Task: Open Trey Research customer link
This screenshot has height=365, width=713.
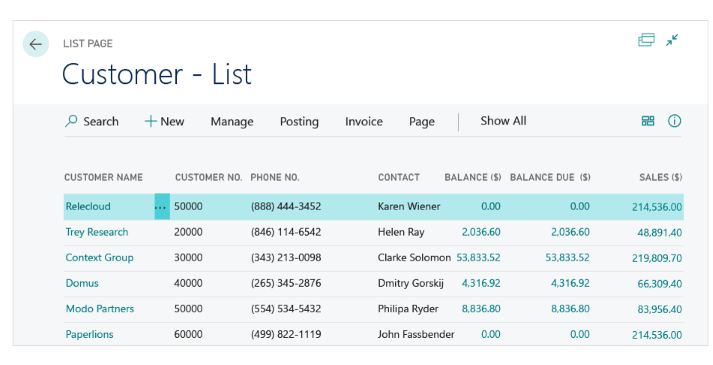Action: pyautogui.click(x=97, y=232)
